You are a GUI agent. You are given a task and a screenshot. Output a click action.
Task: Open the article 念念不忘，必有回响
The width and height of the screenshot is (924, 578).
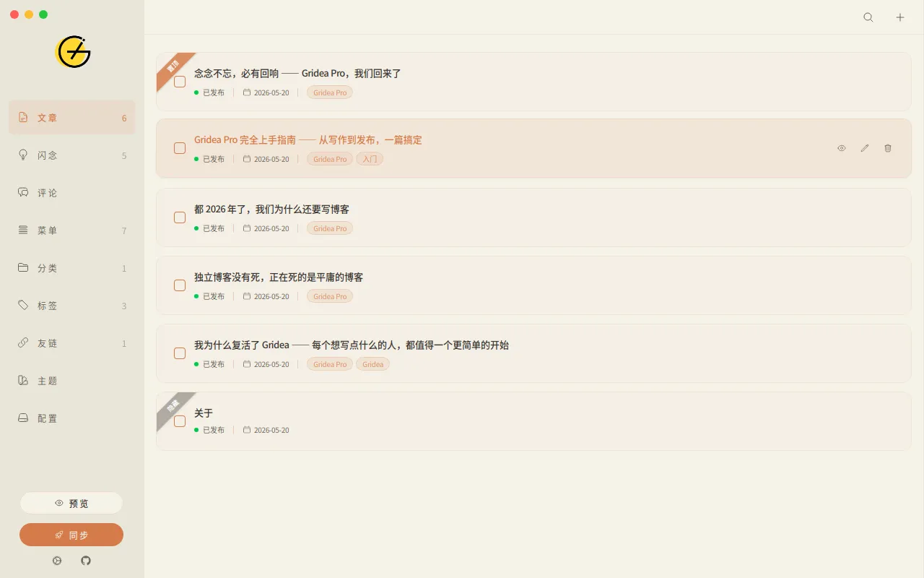point(297,74)
